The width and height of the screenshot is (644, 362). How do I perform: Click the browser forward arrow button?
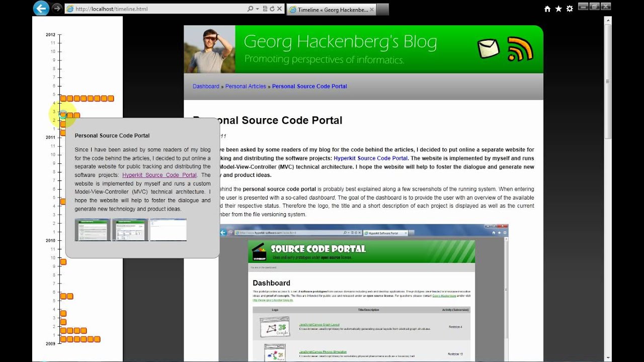click(57, 9)
